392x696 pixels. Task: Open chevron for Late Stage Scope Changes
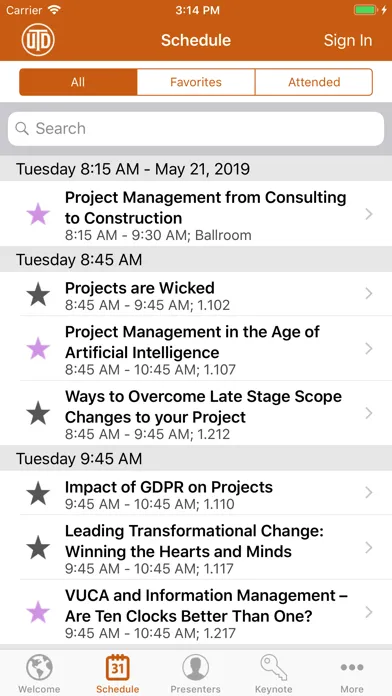pos(368,413)
